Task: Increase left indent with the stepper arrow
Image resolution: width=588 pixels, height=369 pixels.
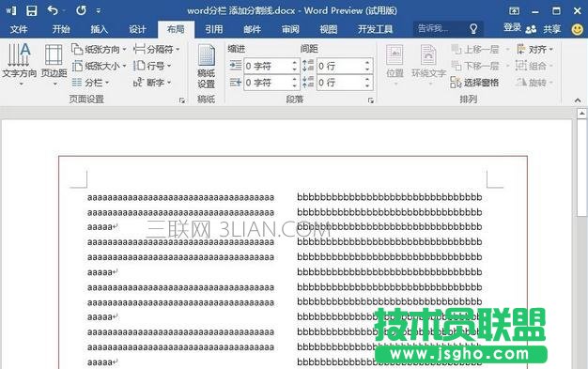Action: 294,63
